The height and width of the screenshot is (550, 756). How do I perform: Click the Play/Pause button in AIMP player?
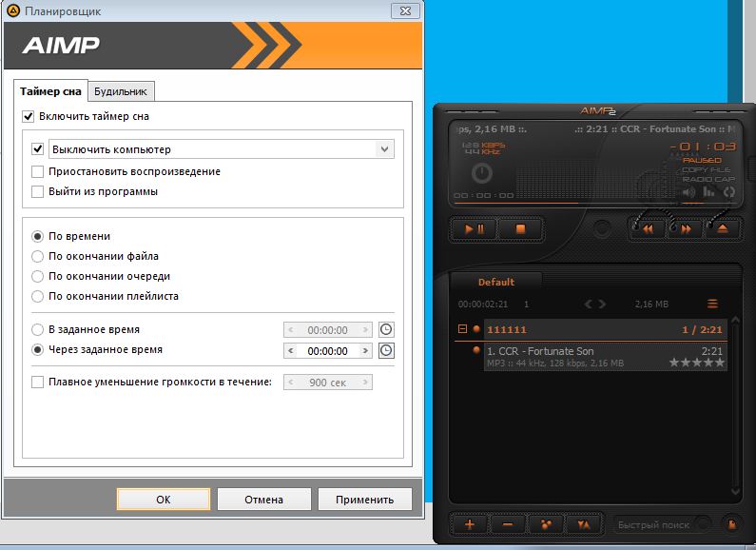point(474,229)
